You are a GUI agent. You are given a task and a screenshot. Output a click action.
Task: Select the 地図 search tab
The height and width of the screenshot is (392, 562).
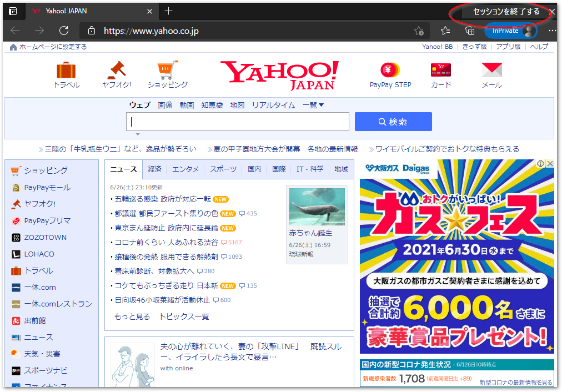point(237,105)
